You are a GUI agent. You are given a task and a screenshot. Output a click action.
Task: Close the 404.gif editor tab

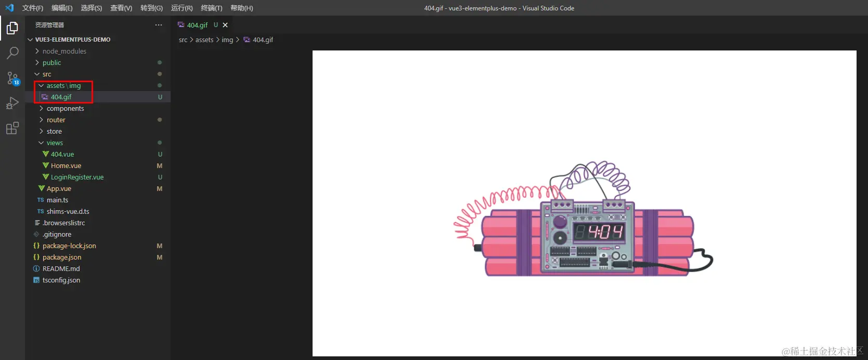[x=225, y=25]
